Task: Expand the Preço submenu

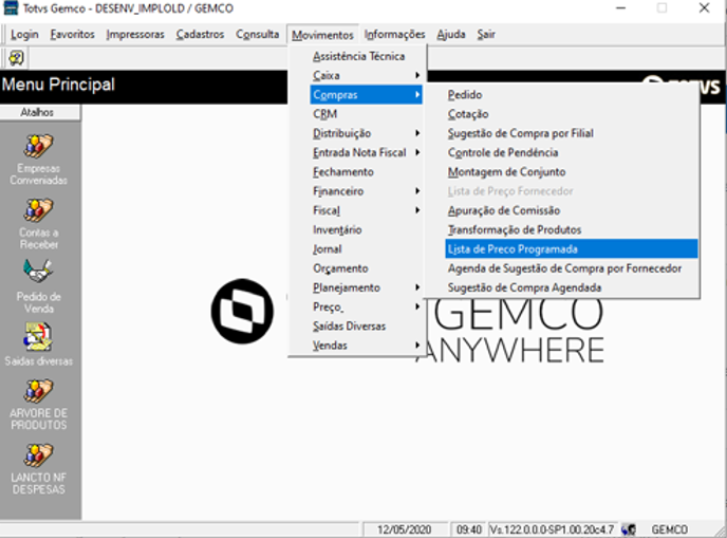Action: (x=366, y=307)
